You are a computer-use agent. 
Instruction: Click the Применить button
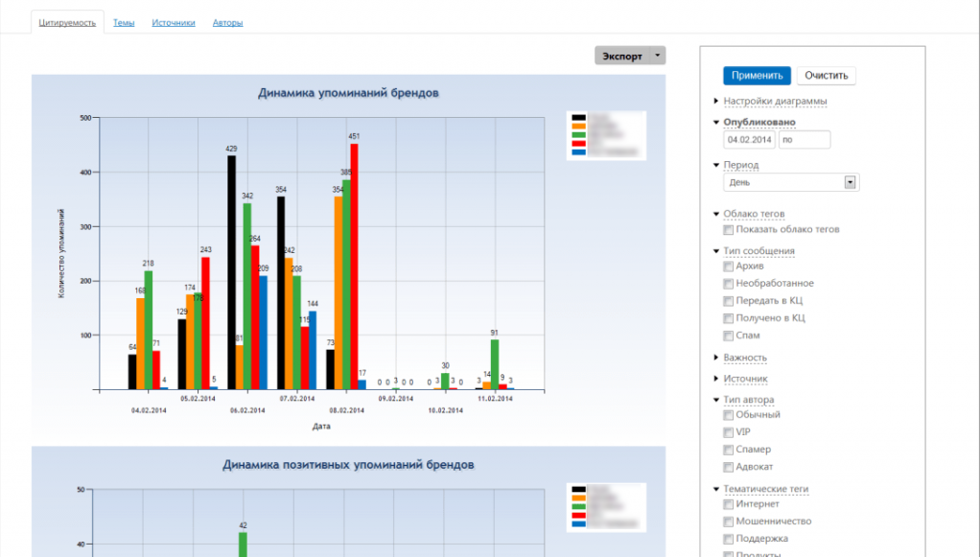click(x=757, y=76)
